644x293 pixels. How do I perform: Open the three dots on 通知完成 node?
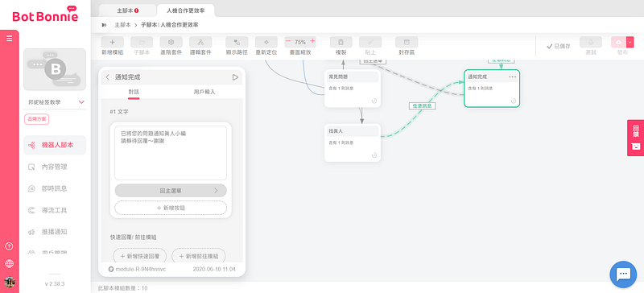coord(513,76)
